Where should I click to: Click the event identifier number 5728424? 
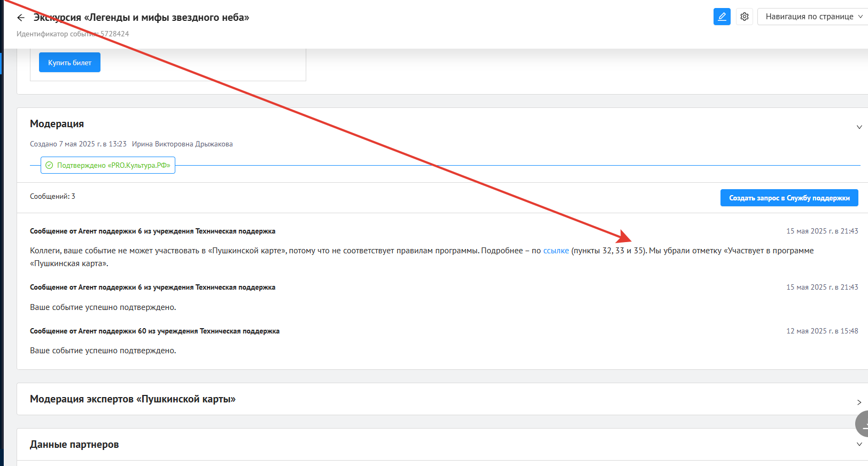114,34
